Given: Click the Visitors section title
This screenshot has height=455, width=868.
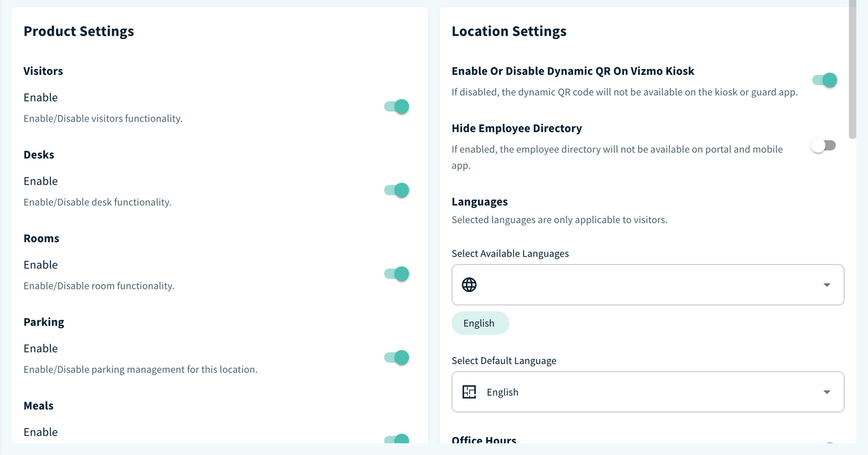Looking at the screenshot, I should pos(43,71).
